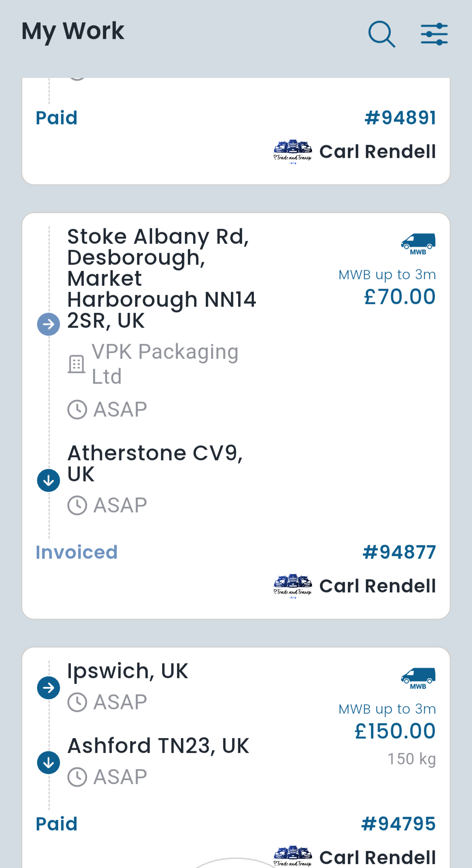
Task: Select the dropoff arrow icon near Atherstone CV9
Action: click(x=48, y=480)
